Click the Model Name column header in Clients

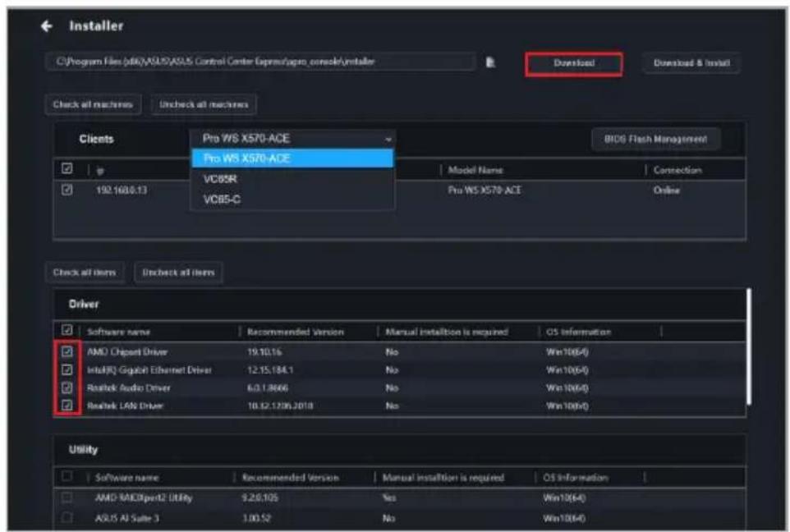click(x=475, y=170)
